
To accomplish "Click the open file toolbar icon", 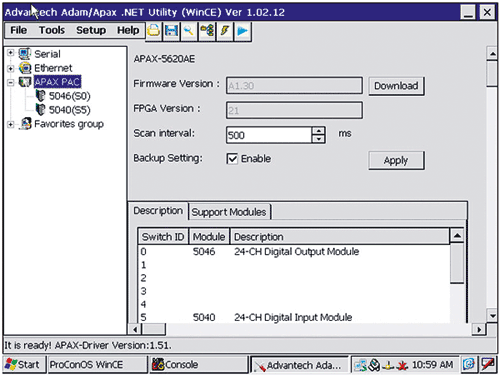I will [x=154, y=31].
